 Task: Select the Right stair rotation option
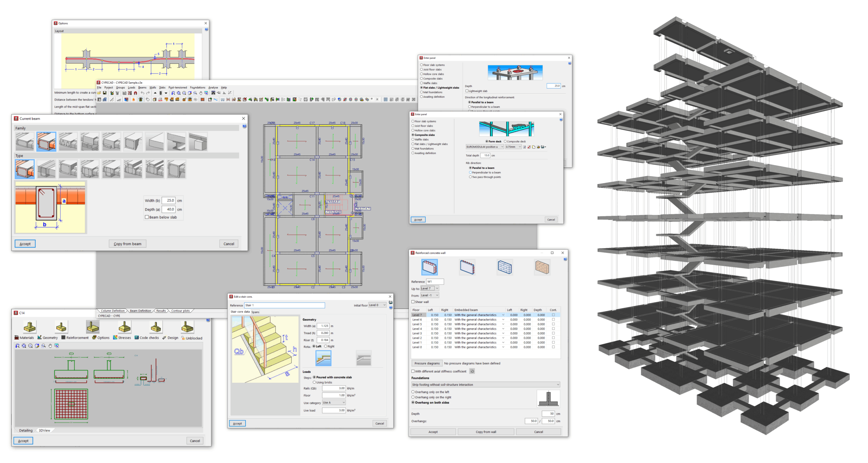click(x=325, y=346)
